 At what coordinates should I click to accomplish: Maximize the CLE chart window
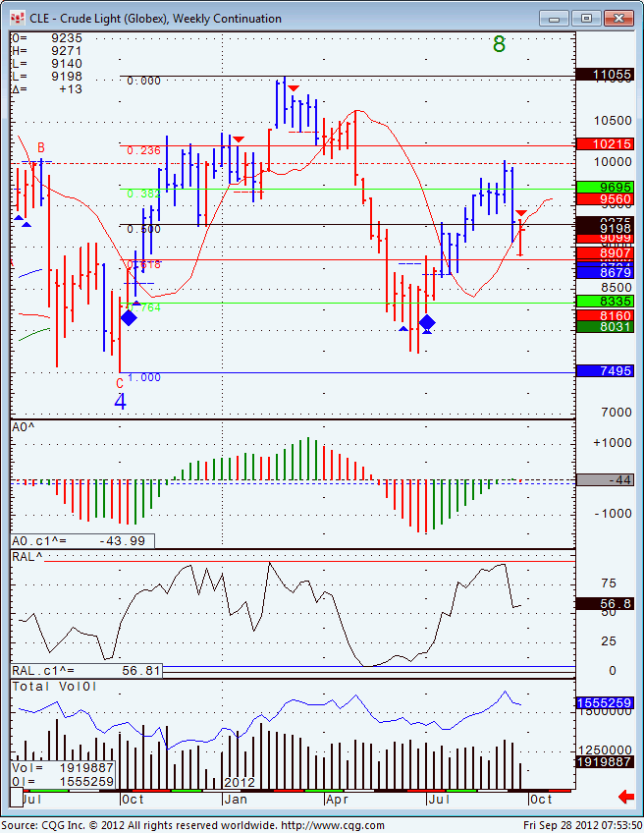click(x=587, y=18)
